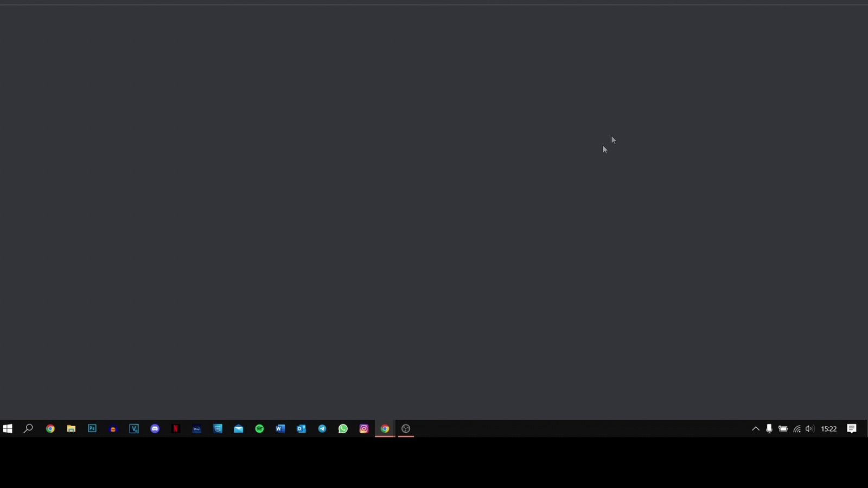Open Microsoft Word from the taskbar
The width and height of the screenshot is (868, 488).
pyautogui.click(x=280, y=428)
